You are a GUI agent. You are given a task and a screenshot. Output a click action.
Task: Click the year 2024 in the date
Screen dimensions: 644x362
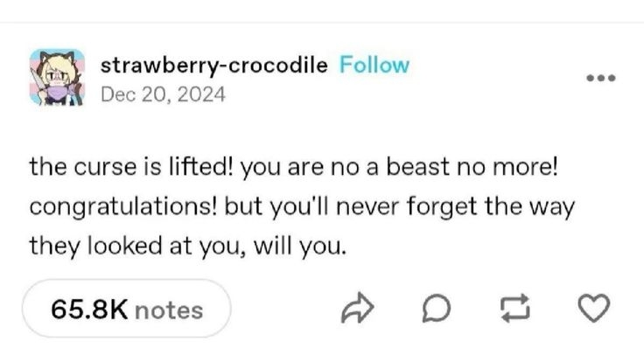(x=201, y=94)
